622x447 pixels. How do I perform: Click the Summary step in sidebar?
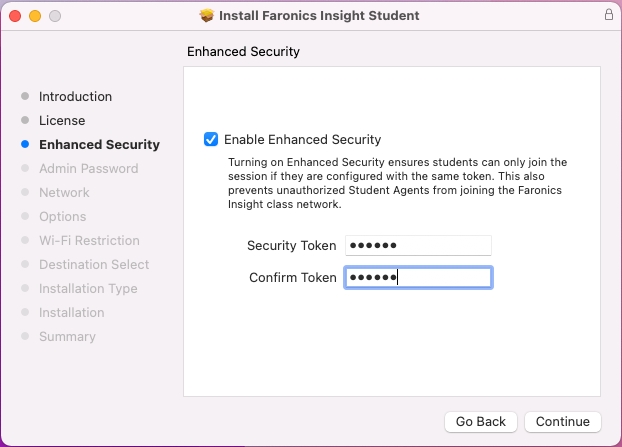[x=67, y=337]
